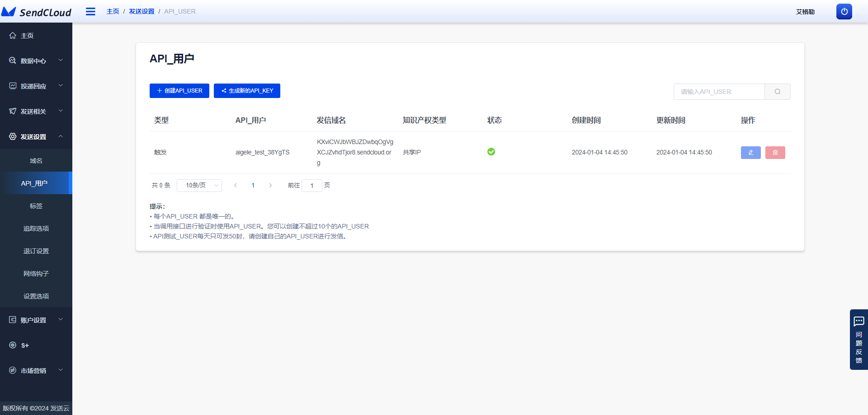Click the trash delete icon in the row

point(775,152)
